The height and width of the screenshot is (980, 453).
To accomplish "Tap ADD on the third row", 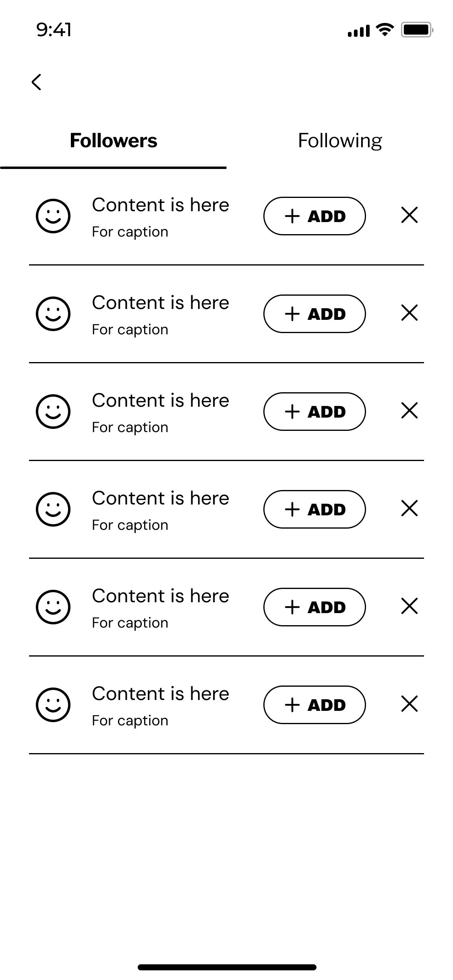I will point(314,412).
